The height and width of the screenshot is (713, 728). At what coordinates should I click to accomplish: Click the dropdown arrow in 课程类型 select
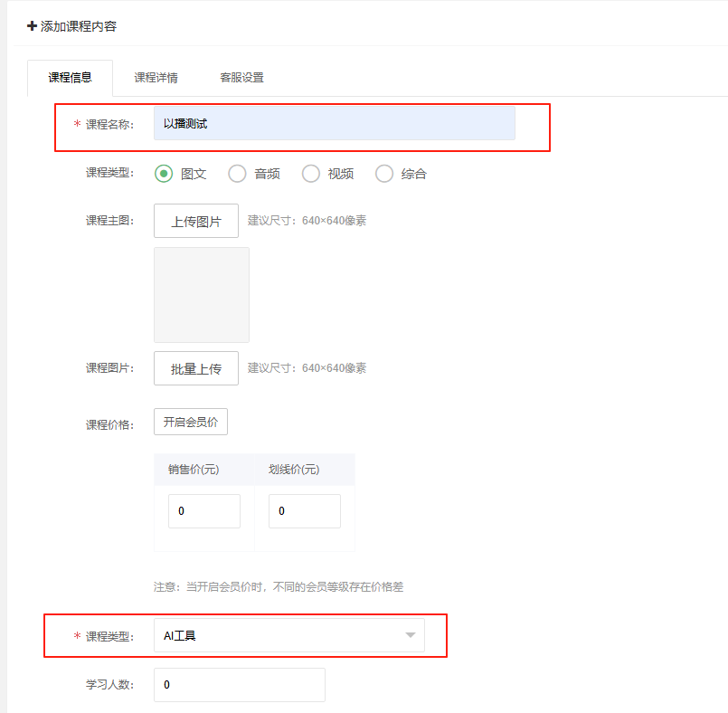[x=411, y=636]
